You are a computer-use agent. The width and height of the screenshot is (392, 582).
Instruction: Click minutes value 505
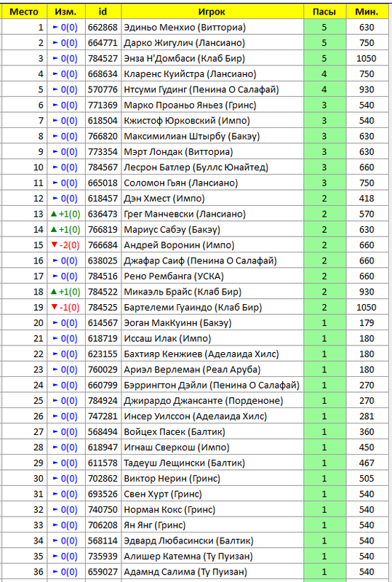[367, 479]
